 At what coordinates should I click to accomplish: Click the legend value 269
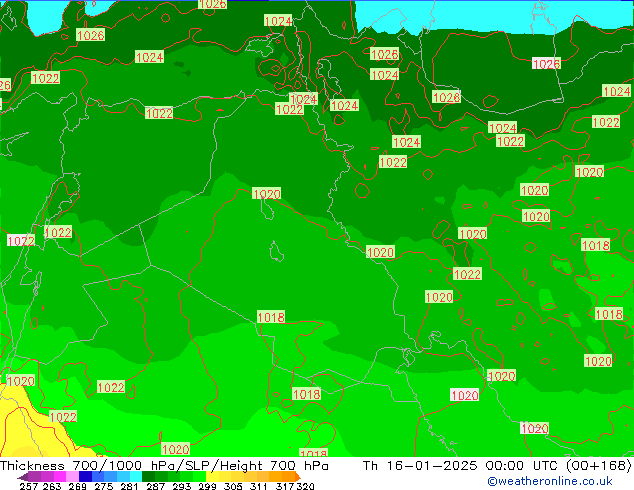tap(77, 486)
